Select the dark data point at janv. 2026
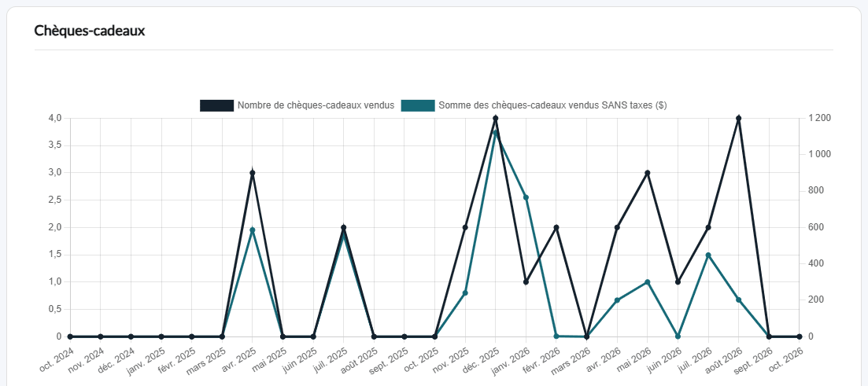This screenshot has height=386, width=868. point(526,282)
